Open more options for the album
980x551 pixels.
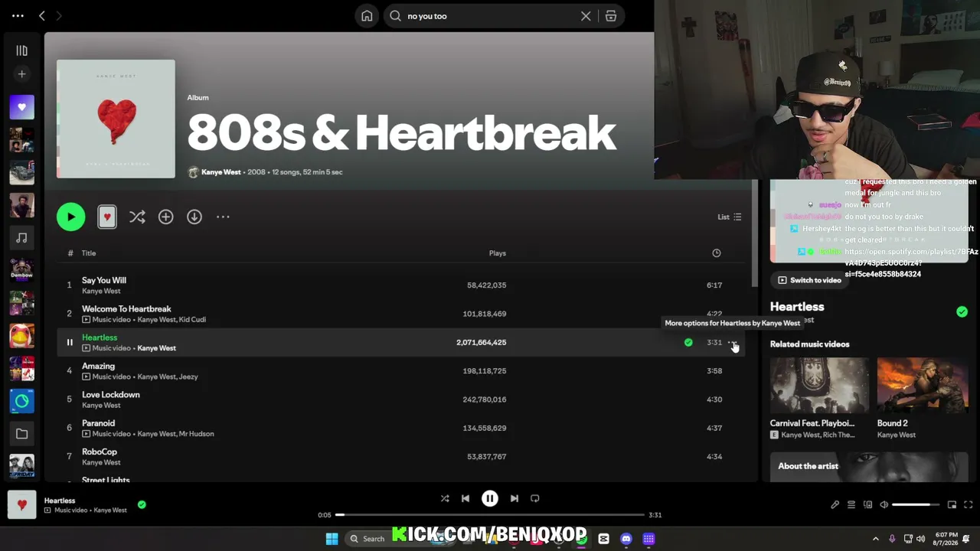(x=223, y=217)
